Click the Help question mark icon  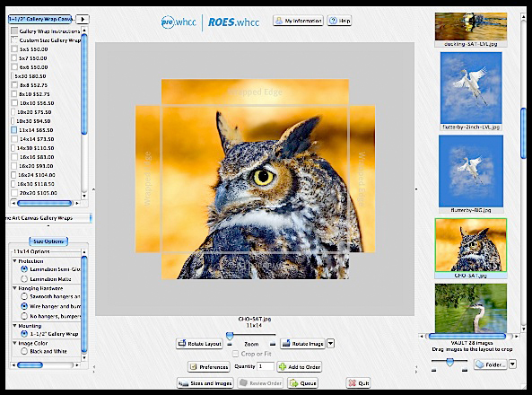pos(333,21)
